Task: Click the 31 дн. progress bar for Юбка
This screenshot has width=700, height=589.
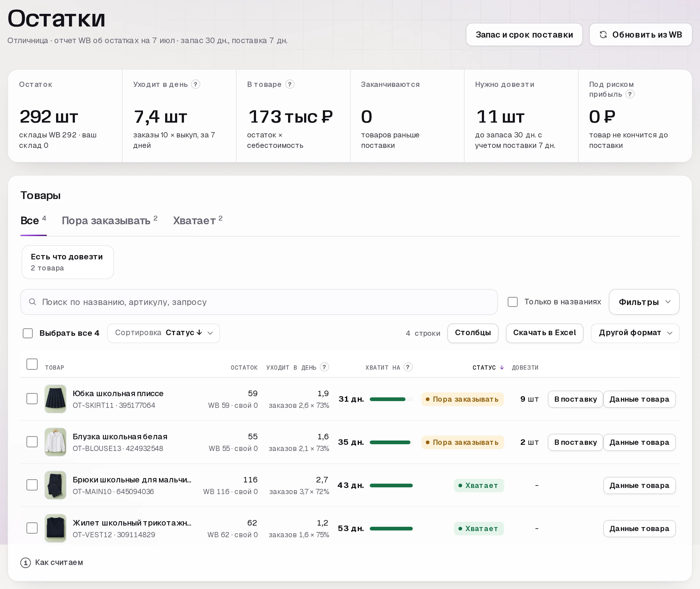Action: click(391, 399)
